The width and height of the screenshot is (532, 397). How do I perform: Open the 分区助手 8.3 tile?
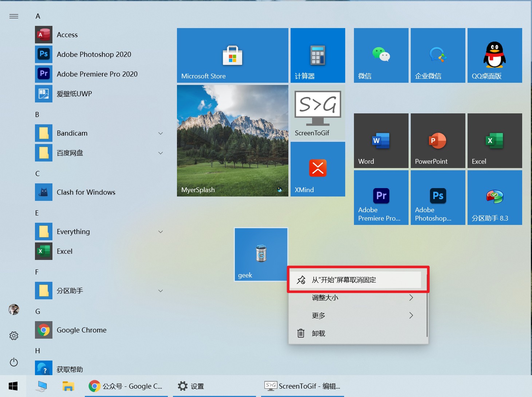495,198
